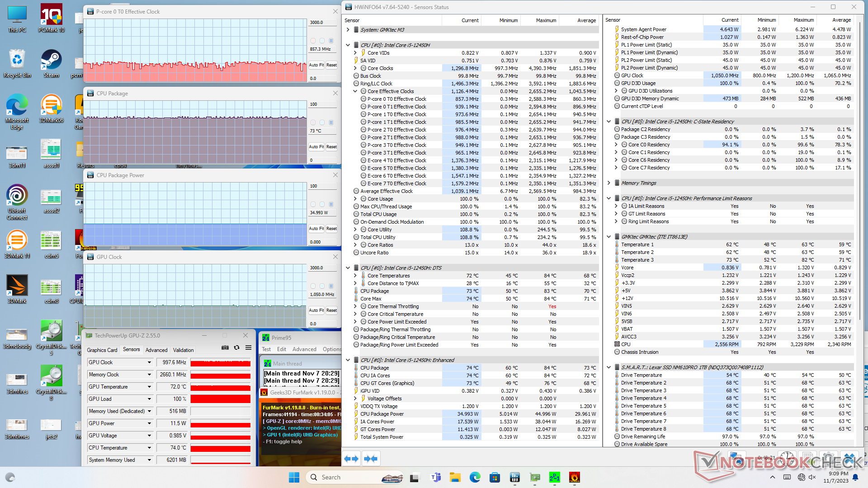
Task: Switch to GPU-Z Graphics Card tab
Action: pos(102,350)
